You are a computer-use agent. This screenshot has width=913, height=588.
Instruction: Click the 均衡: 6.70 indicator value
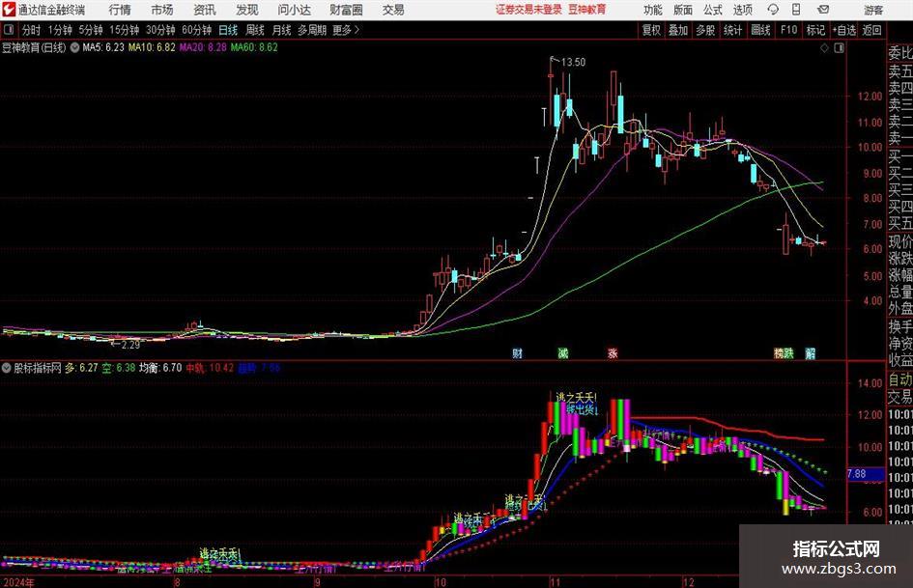(x=160, y=368)
